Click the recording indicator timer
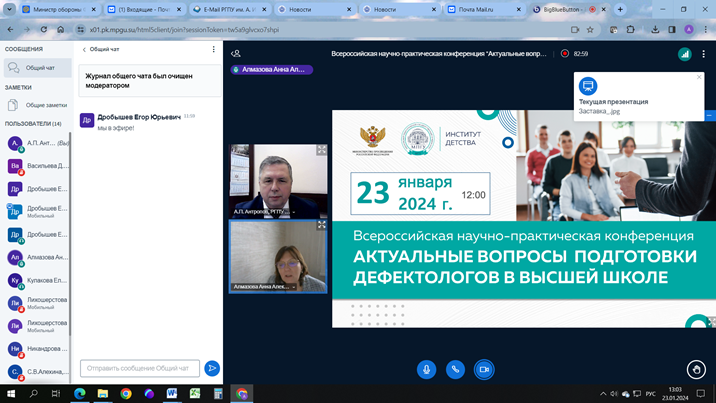Viewport: 716px width, 403px height. pyautogui.click(x=574, y=54)
